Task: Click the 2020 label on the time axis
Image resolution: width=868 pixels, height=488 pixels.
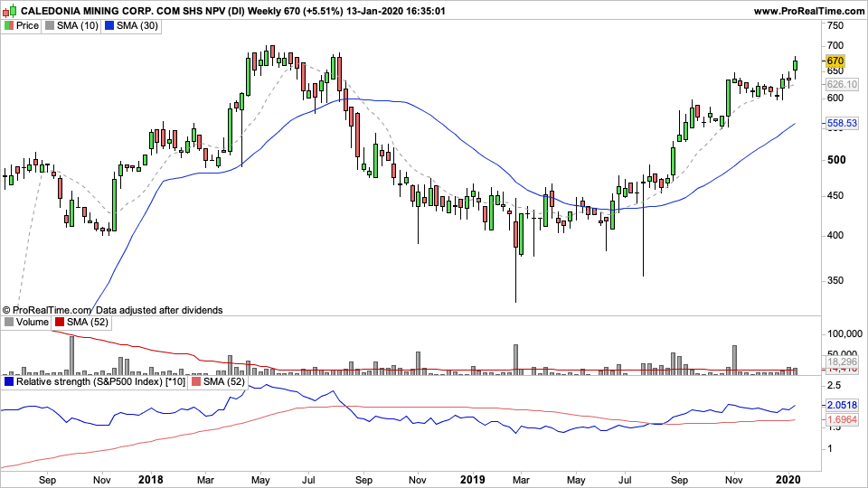Action: pos(787,479)
